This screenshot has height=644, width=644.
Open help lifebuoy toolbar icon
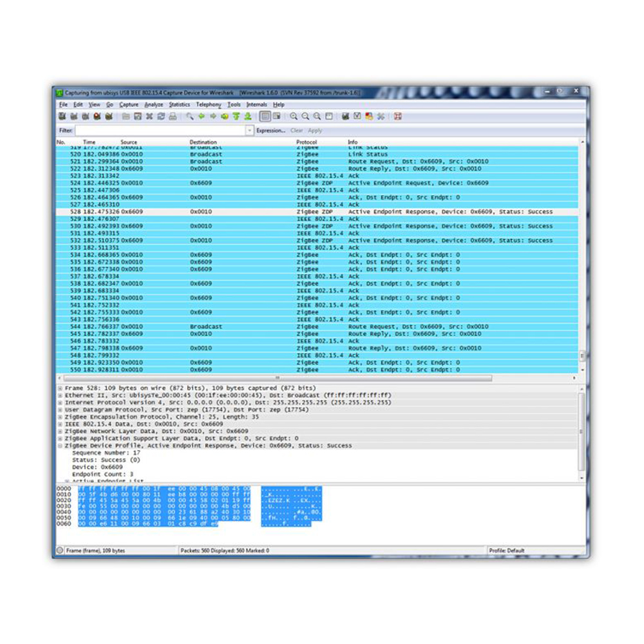click(x=397, y=117)
